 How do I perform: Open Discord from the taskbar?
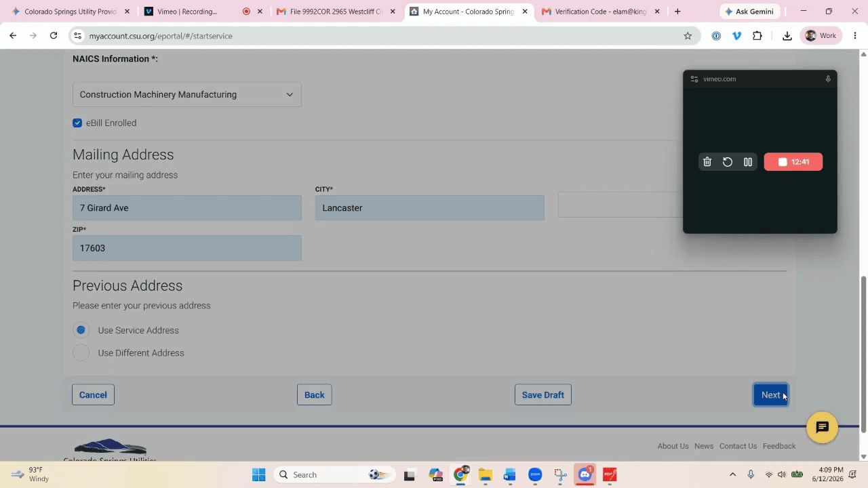point(585,474)
